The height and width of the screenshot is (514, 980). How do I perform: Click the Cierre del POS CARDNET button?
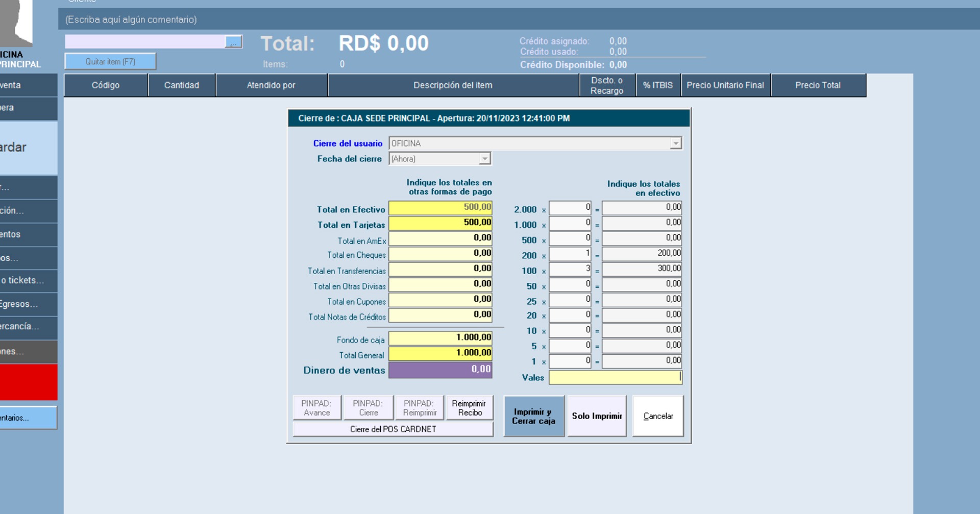click(x=393, y=429)
